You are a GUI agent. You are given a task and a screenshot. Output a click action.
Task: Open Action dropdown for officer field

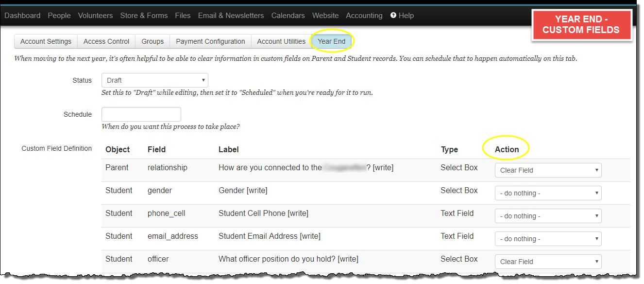[548, 262]
